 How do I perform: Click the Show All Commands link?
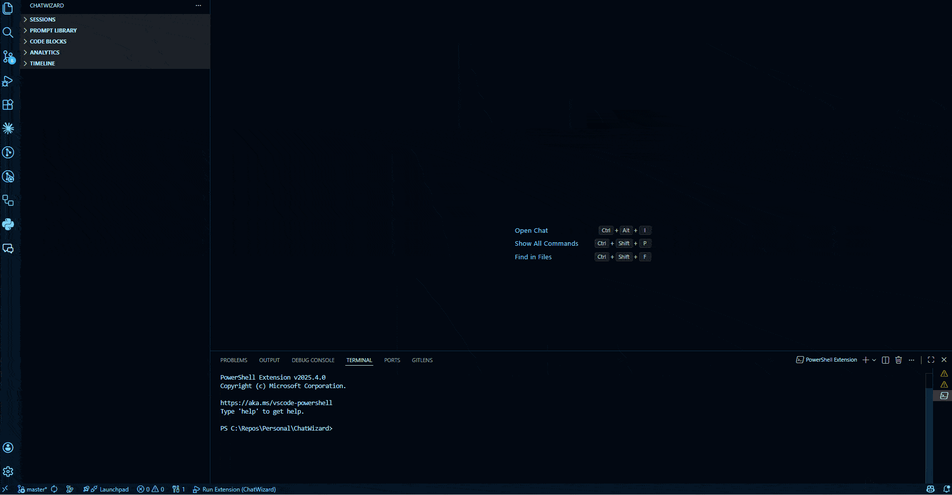tap(546, 244)
